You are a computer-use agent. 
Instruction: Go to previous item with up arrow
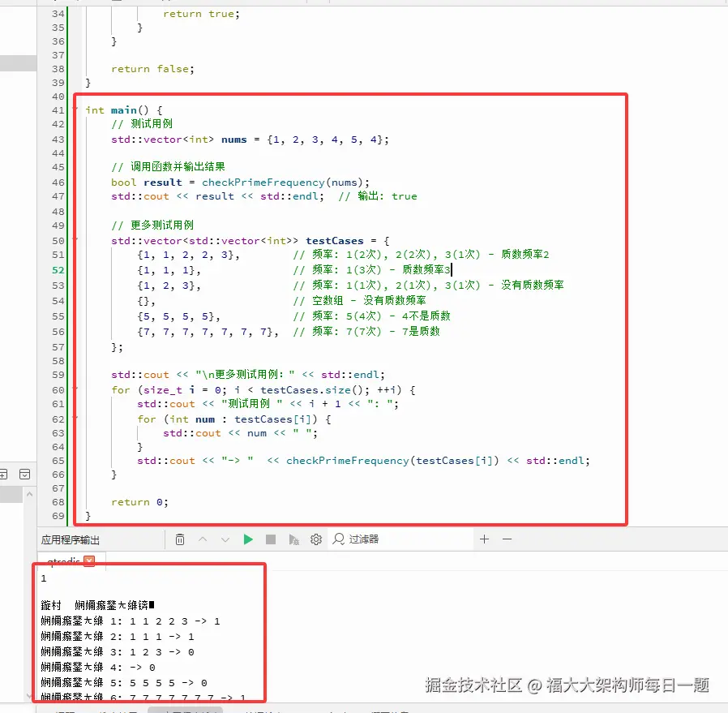tap(203, 539)
